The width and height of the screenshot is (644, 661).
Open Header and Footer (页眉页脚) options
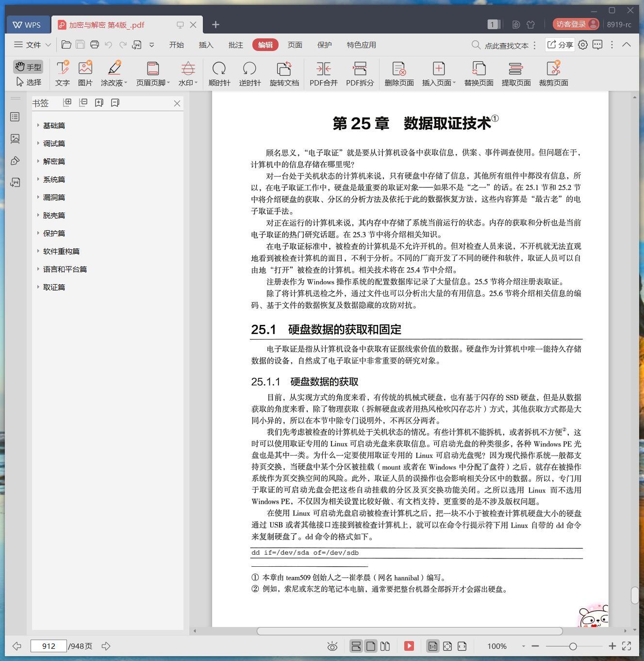153,74
